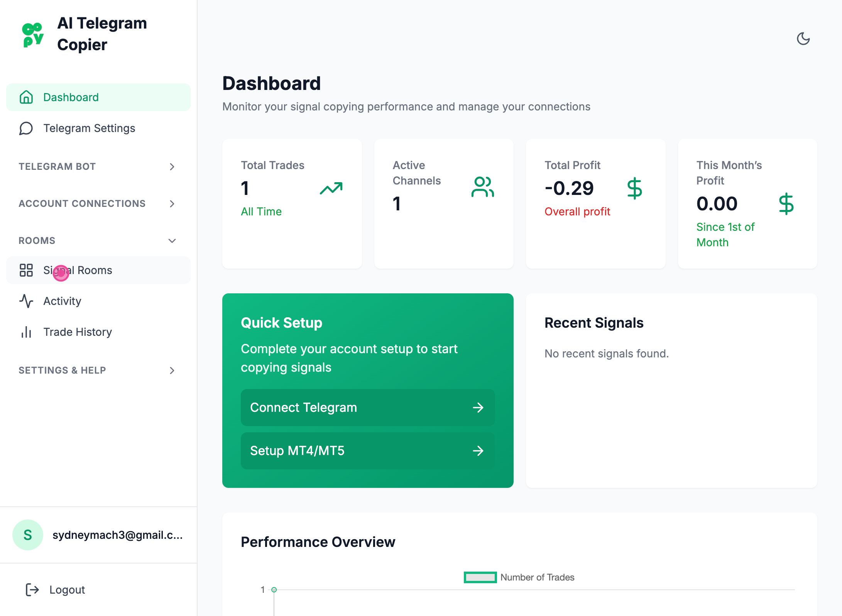
Task: Collapse the Rooms section
Action: tap(172, 241)
